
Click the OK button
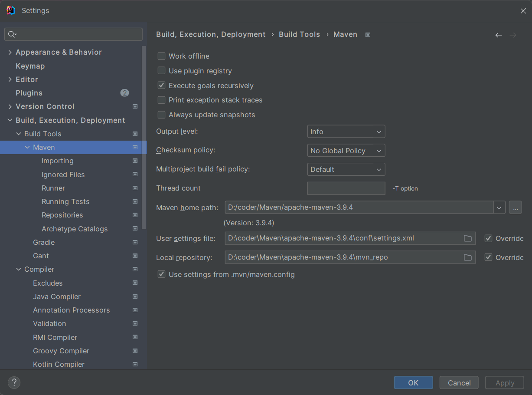(413, 382)
